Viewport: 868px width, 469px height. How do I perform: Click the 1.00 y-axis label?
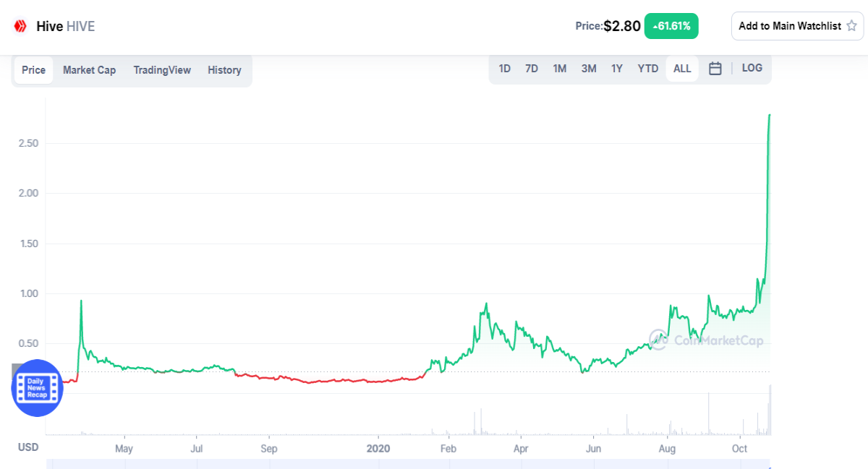[x=28, y=293]
